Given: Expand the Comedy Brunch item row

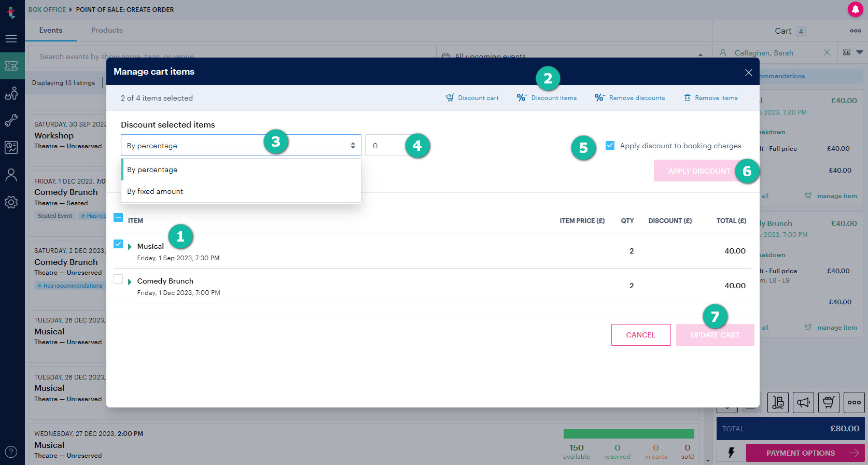Looking at the screenshot, I should (x=130, y=281).
